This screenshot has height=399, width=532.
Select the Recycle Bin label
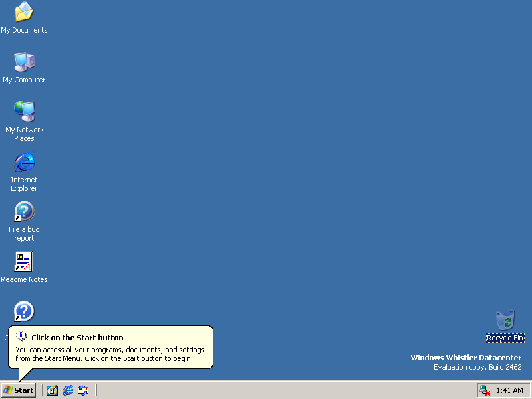point(505,338)
